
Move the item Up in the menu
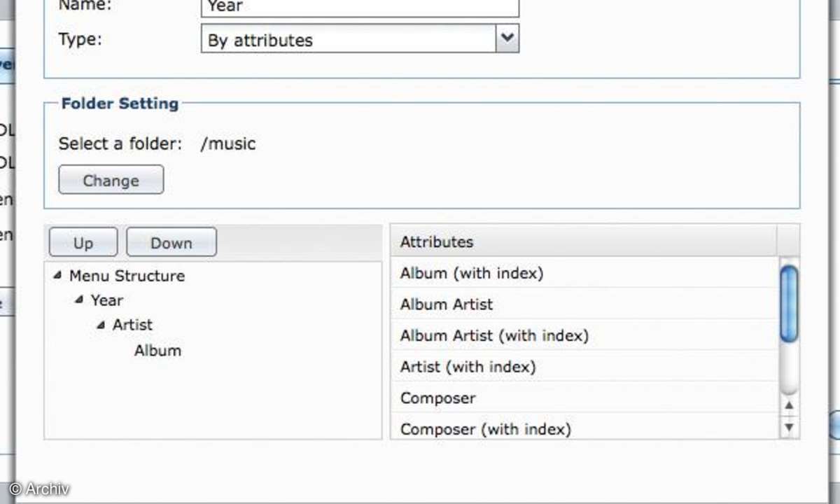point(83,243)
